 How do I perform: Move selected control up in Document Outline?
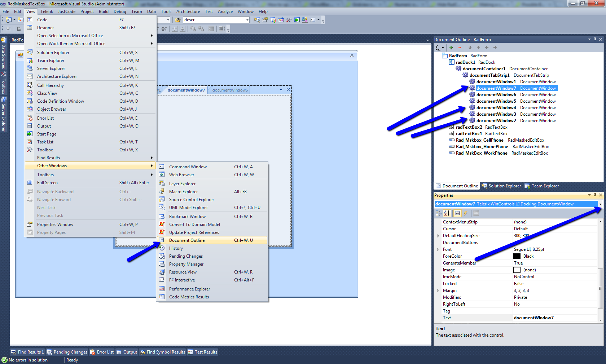point(478,48)
